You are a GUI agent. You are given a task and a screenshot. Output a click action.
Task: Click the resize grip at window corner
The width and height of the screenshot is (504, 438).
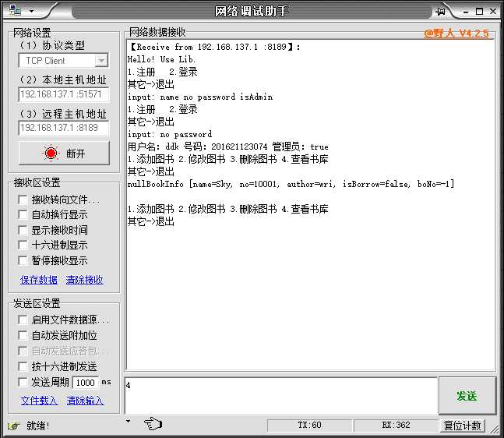494,429
